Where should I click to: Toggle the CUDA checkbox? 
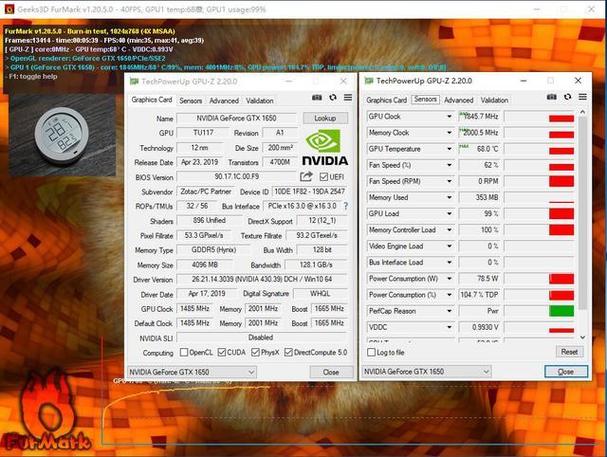point(221,352)
